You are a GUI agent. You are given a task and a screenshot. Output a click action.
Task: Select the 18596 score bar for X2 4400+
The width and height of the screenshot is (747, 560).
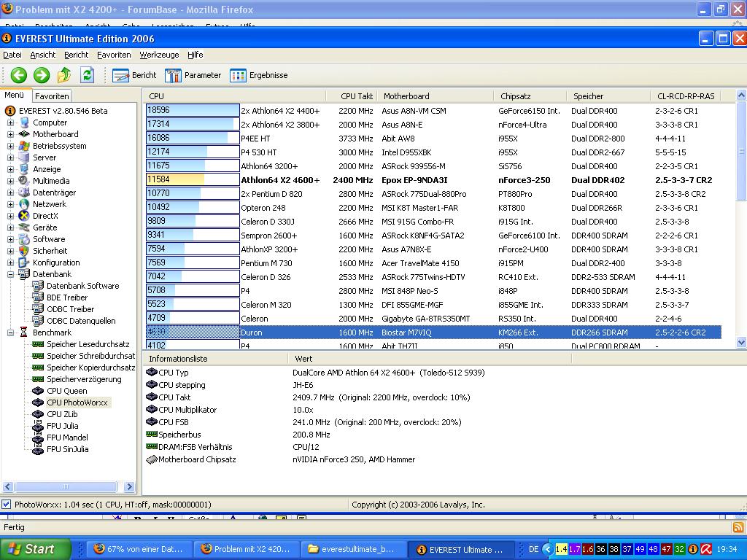193,111
